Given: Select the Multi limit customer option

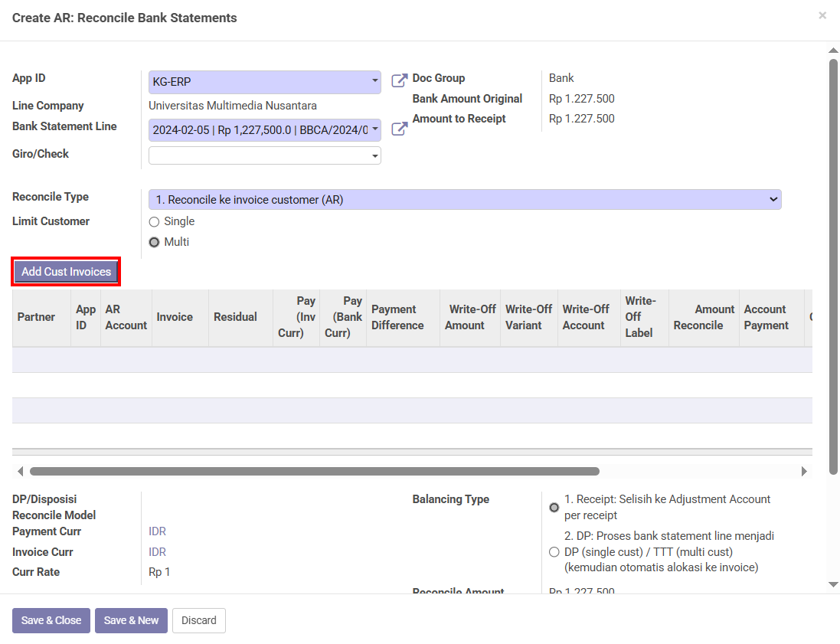Looking at the screenshot, I should [155, 242].
